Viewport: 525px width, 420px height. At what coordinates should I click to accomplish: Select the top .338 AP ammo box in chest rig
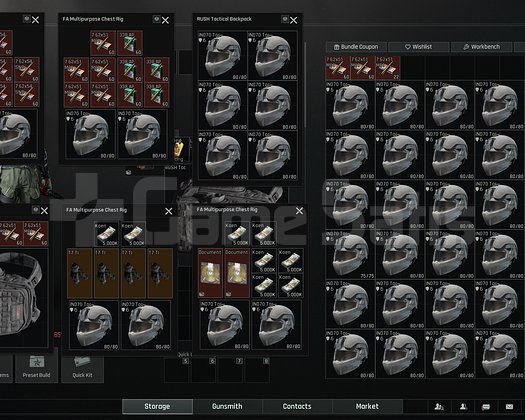click(130, 43)
